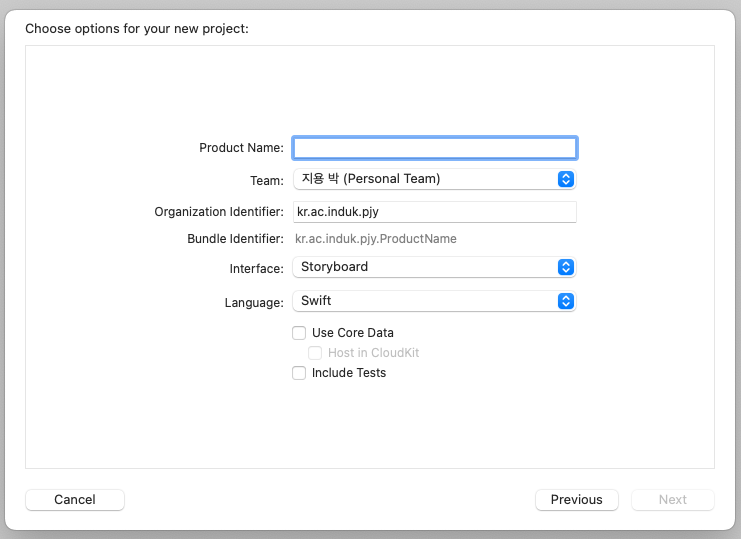
Task: Open the Personal Team dropdown text
Action: point(371,179)
